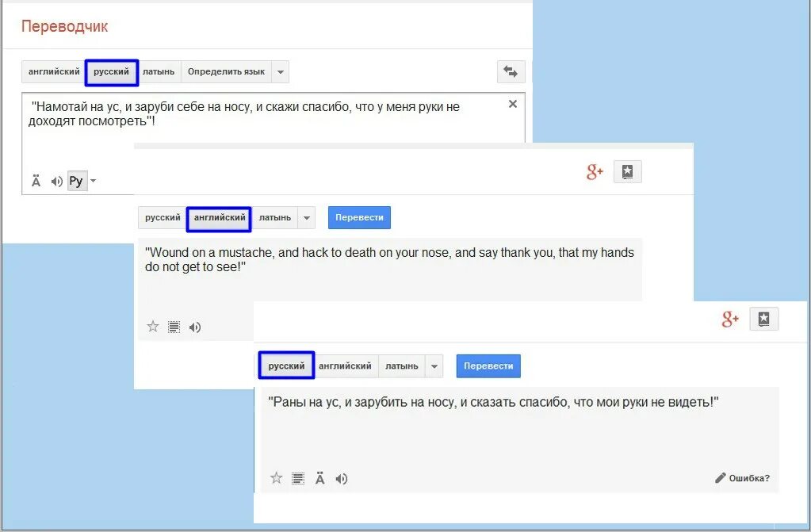Screen dimensions: 811x532
Task: Select английский in bottom target language bar
Action: pos(345,366)
